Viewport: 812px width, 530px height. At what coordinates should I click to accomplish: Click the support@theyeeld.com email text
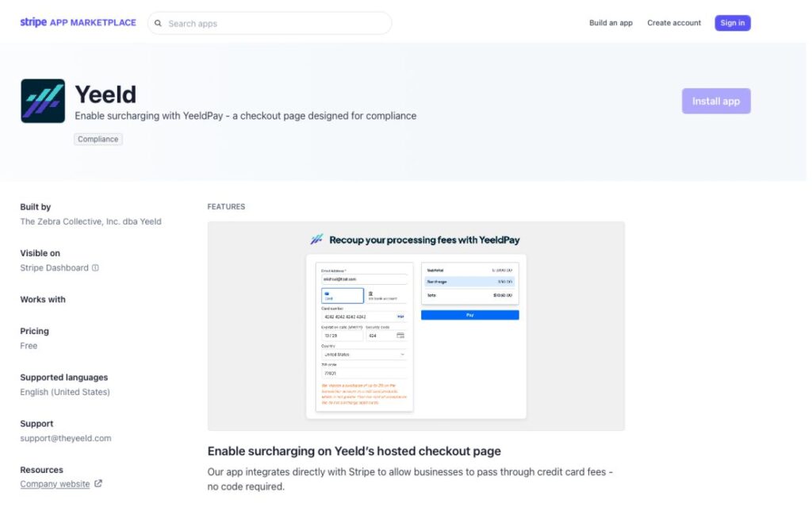[x=66, y=438]
